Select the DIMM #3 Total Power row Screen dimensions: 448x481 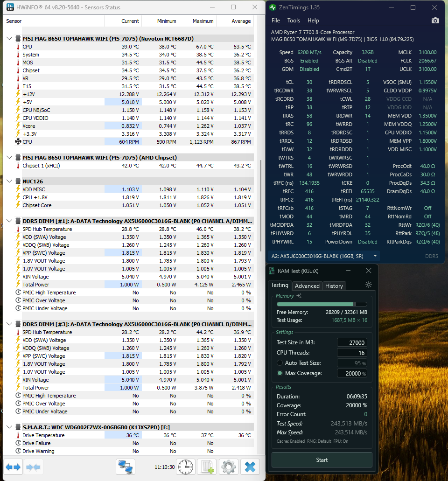[133, 387]
